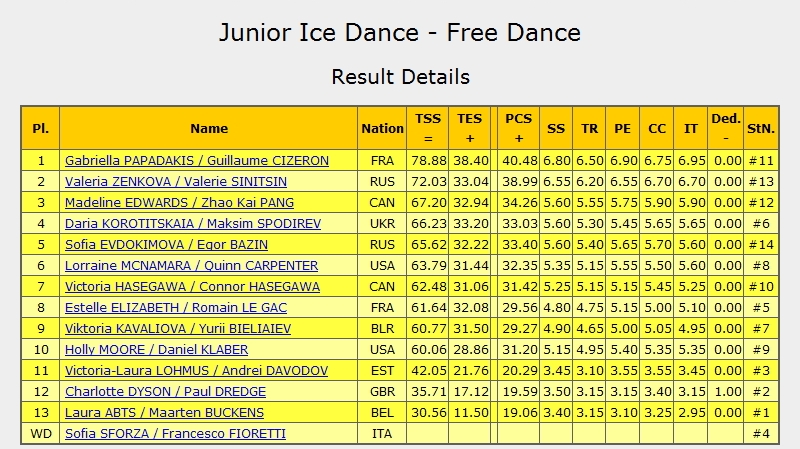
Task: Click the StN. column header
Action: 761,129
